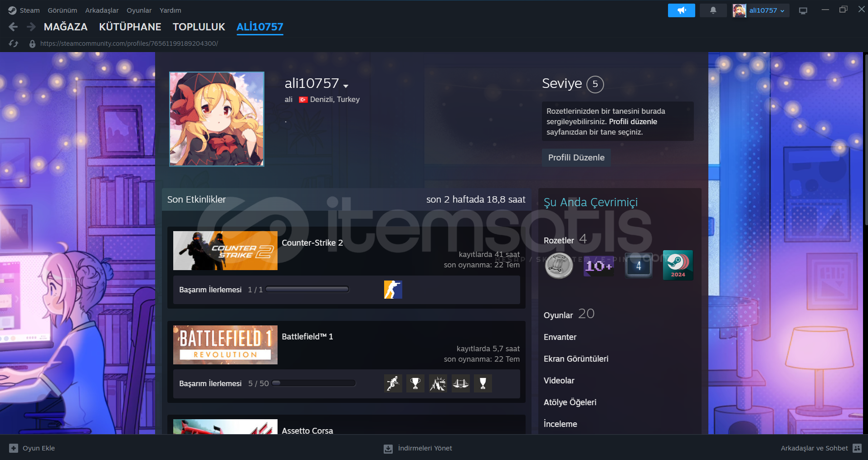Viewport: 868px width, 460px height.
Task: View Battlefield 1 goblet achievement icon
Action: click(483, 383)
